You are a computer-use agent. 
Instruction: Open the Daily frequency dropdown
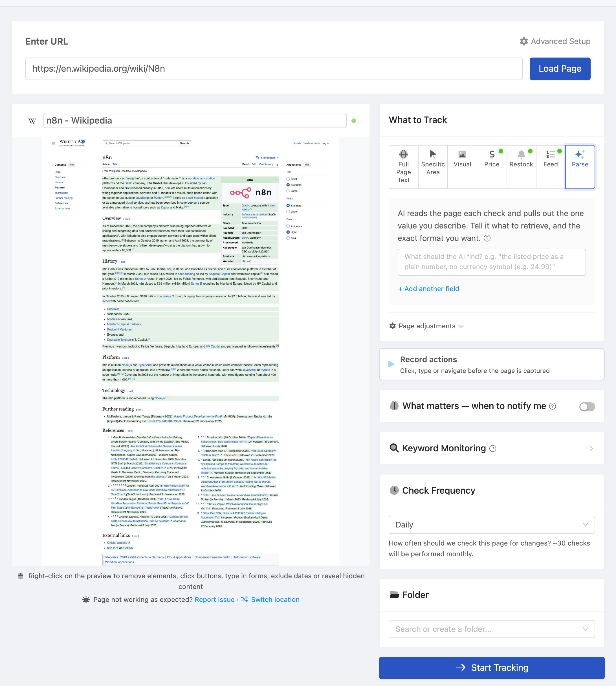click(x=492, y=525)
